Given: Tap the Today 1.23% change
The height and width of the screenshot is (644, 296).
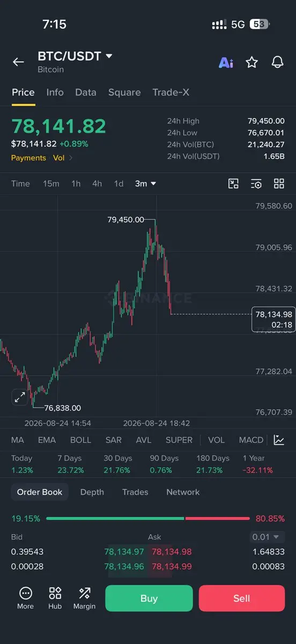Looking at the screenshot, I should (x=22, y=464).
